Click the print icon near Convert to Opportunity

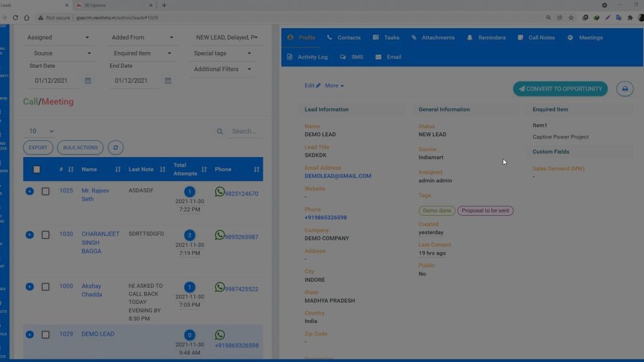[x=625, y=88]
